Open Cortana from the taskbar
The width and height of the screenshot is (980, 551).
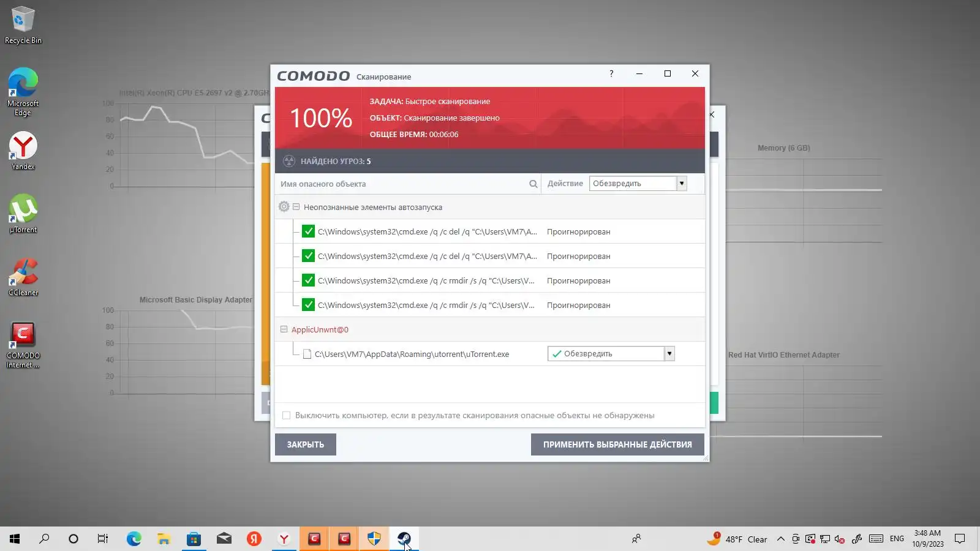pyautogui.click(x=73, y=539)
